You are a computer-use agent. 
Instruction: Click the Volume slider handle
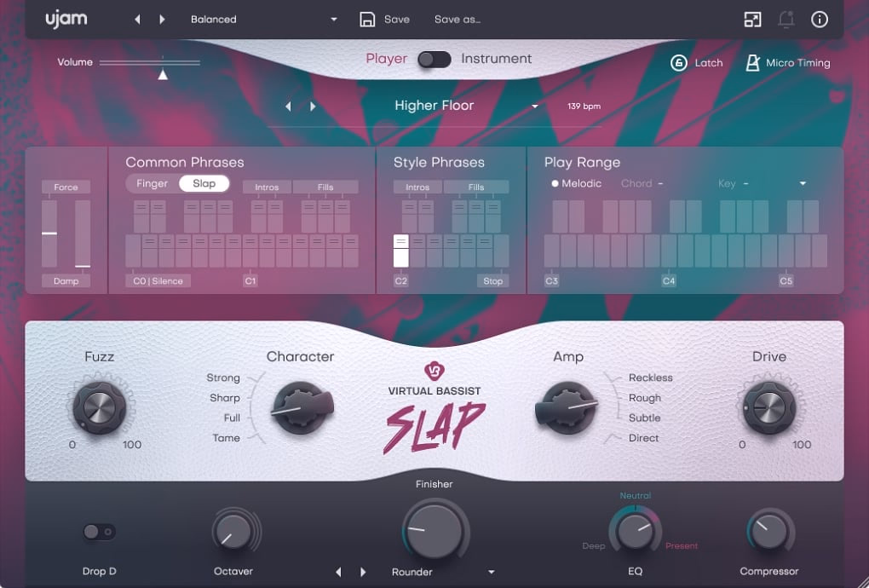[x=163, y=74]
